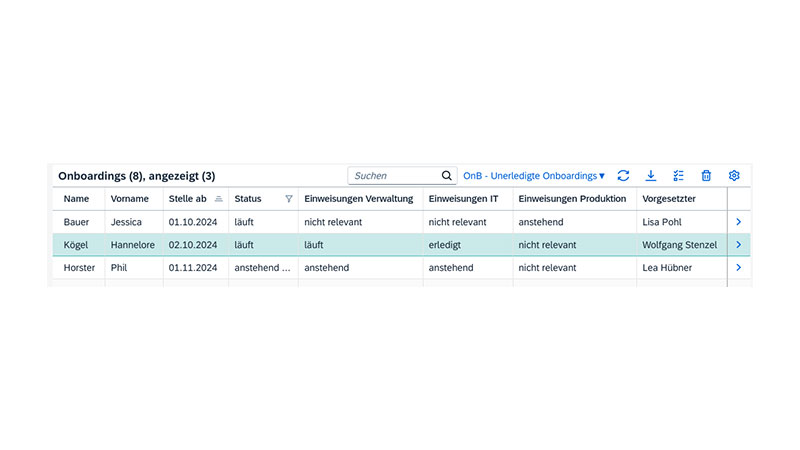The height and width of the screenshot is (450, 800).
Task: Click into the Suchen search field
Action: click(x=394, y=176)
